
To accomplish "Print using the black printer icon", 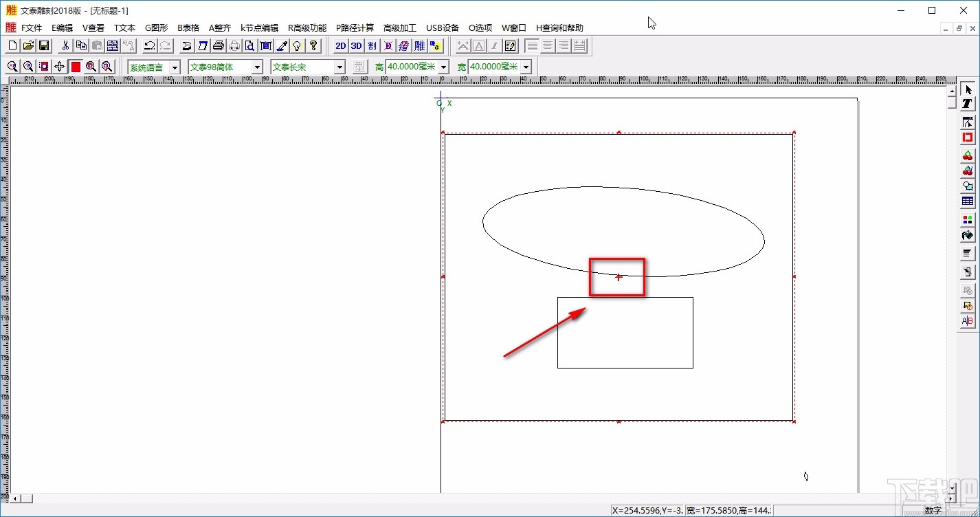I will coord(219,46).
